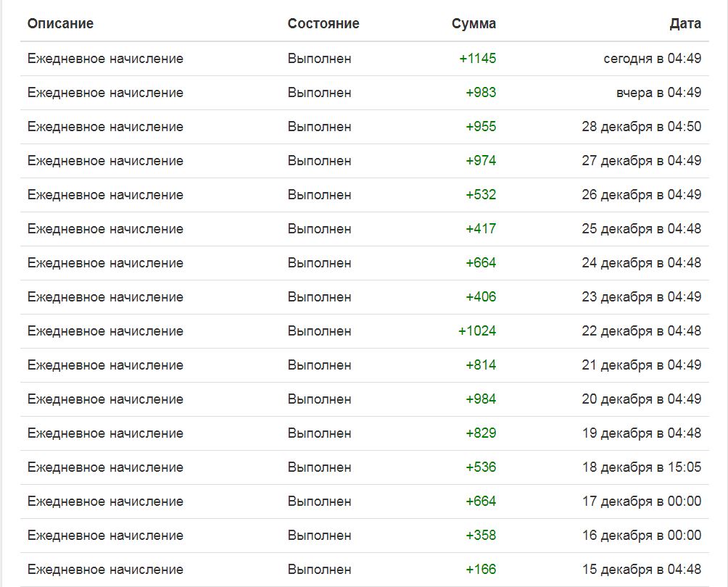Select the 17 декабря в 00:00 date
Screen dimensions: 728x587
coord(641,501)
